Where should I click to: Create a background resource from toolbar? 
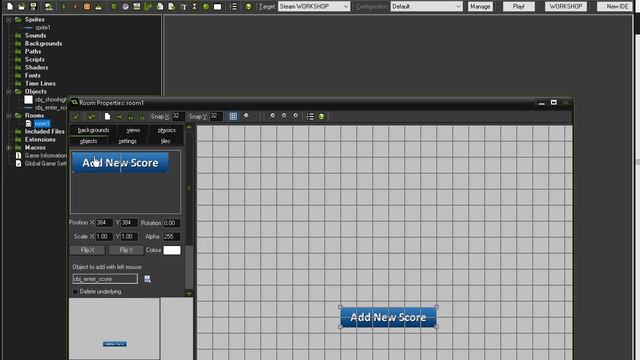tap(137, 7)
